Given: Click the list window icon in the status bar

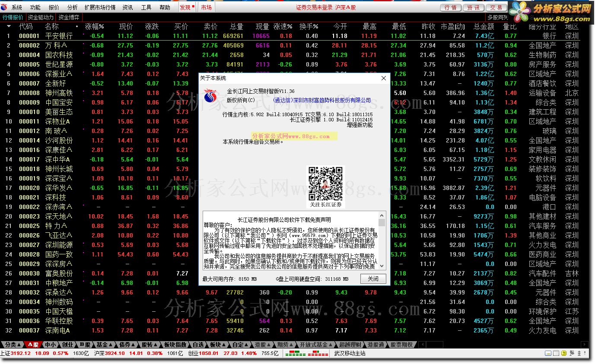Looking at the screenshot, I should [556, 353].
